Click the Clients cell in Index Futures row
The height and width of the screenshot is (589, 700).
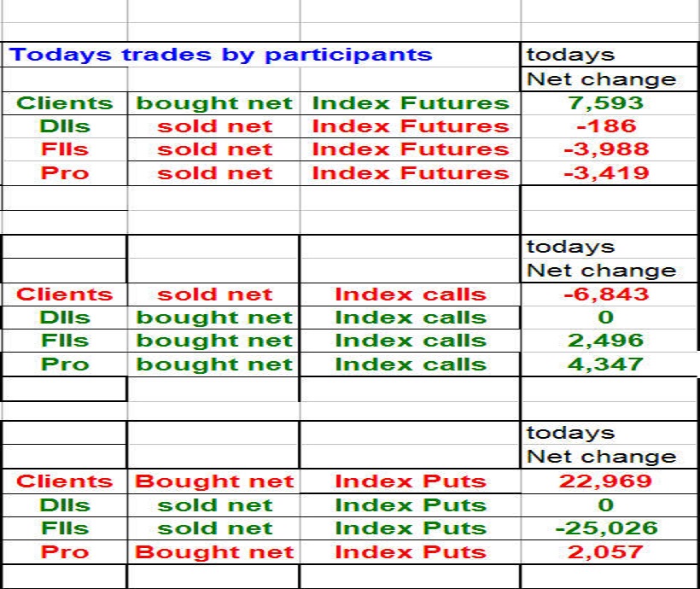click(65, 103)
